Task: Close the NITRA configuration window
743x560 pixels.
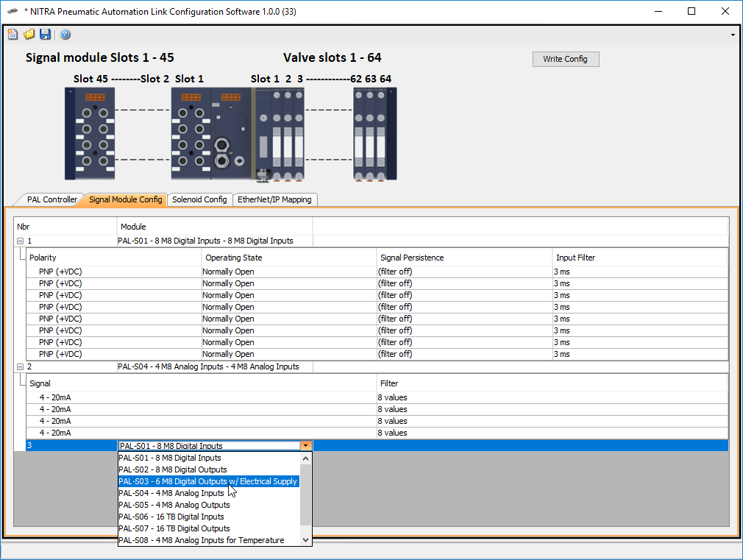Action: point(725,11)
